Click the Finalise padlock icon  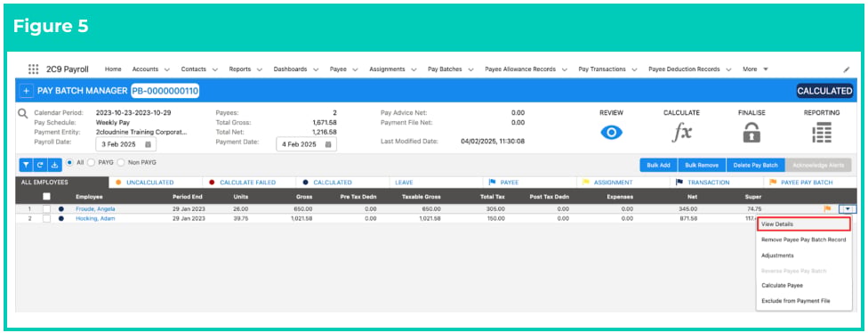[x=751, y=133]
